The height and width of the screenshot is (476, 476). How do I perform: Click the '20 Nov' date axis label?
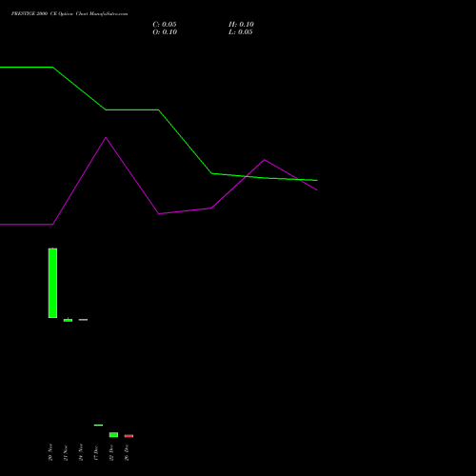pos(50,452)
